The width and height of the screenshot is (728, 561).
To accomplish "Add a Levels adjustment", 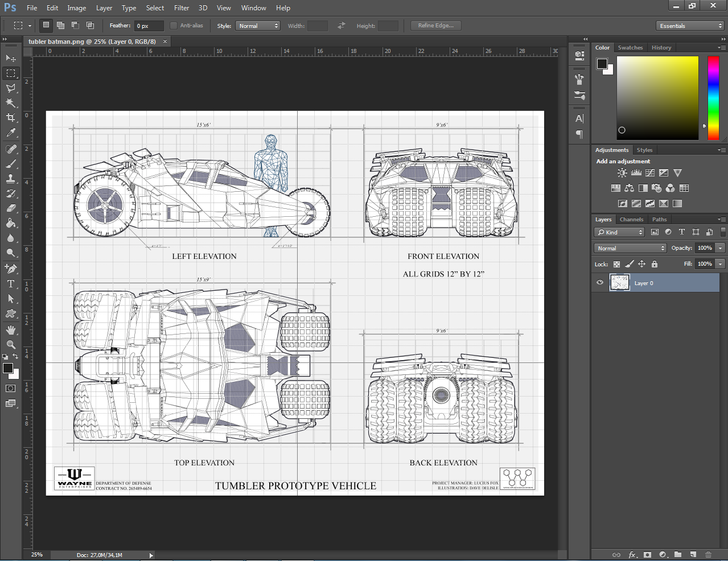I will 636,173.
